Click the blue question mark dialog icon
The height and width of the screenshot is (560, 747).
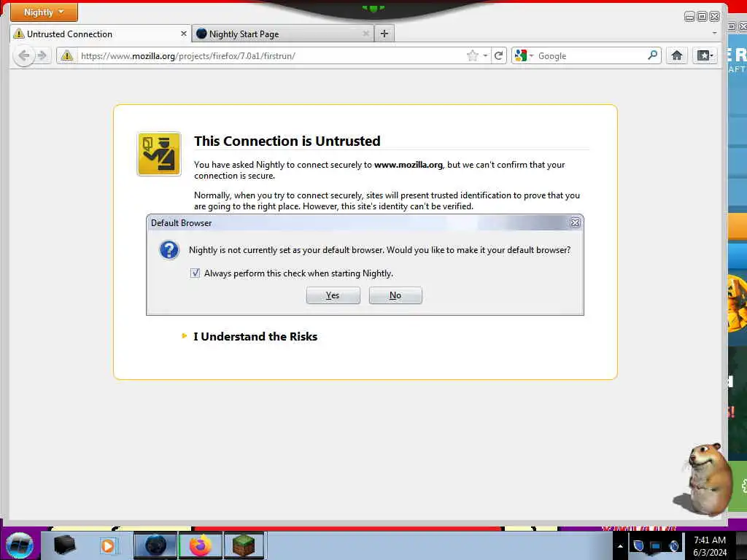coord(169,250)
